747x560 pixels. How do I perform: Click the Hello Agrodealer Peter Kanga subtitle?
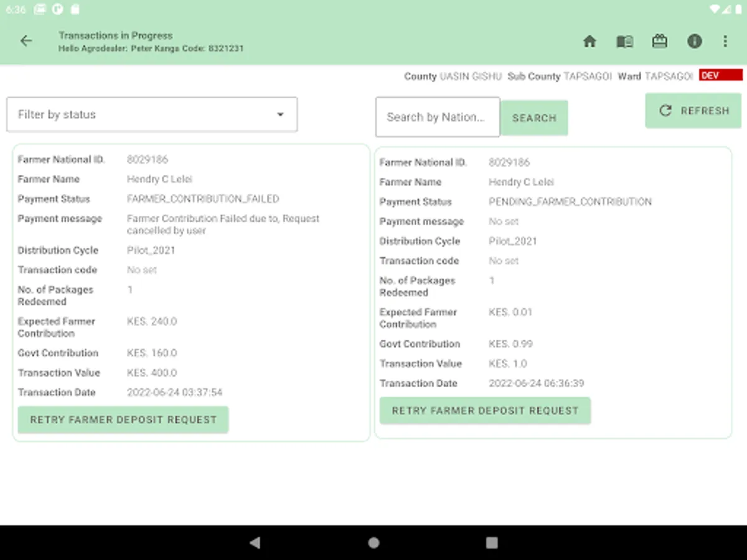click(151, 48)
